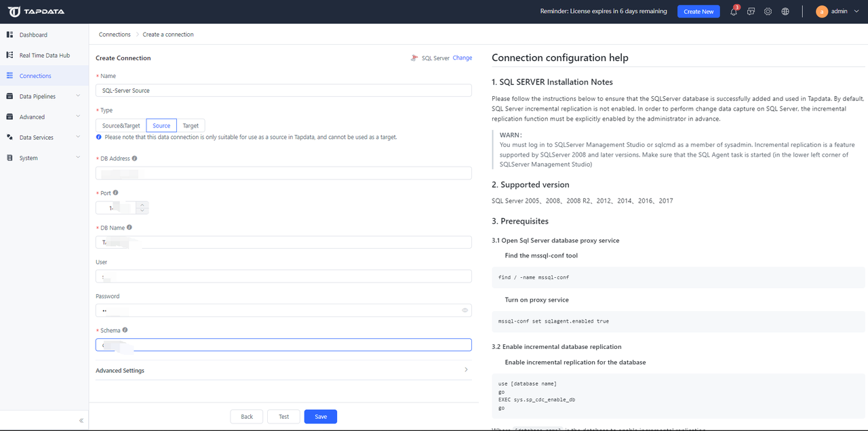
Task: Click the license expiry reminder text
Action: 603,12
